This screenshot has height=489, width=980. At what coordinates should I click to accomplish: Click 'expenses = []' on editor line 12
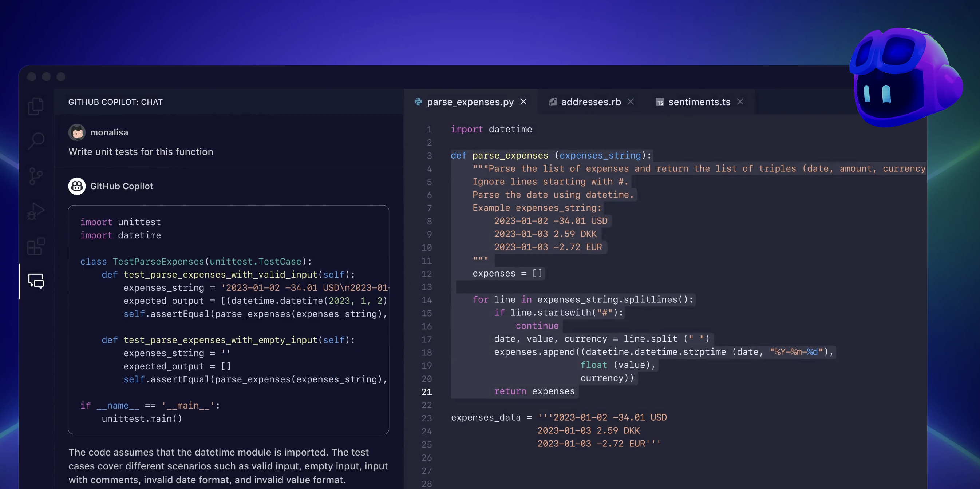click(x=507, y=273)
